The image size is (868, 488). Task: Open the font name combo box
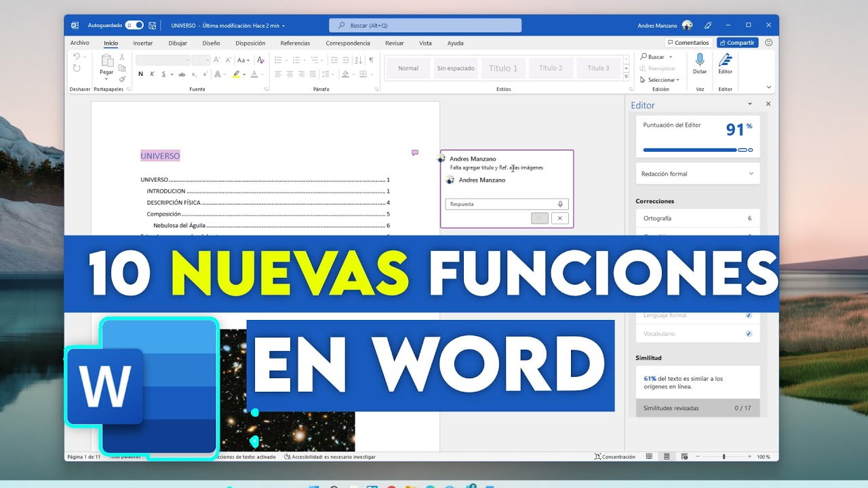(163, 60)
